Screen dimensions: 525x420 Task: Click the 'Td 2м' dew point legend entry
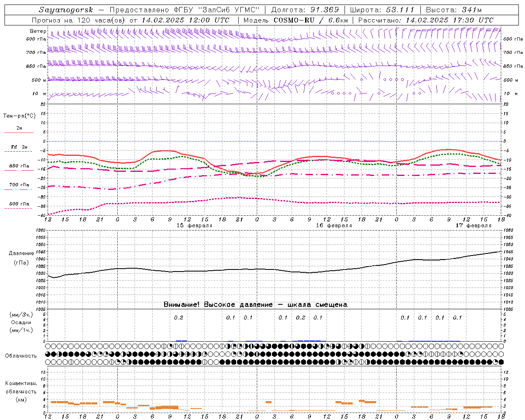coord(19,147)
